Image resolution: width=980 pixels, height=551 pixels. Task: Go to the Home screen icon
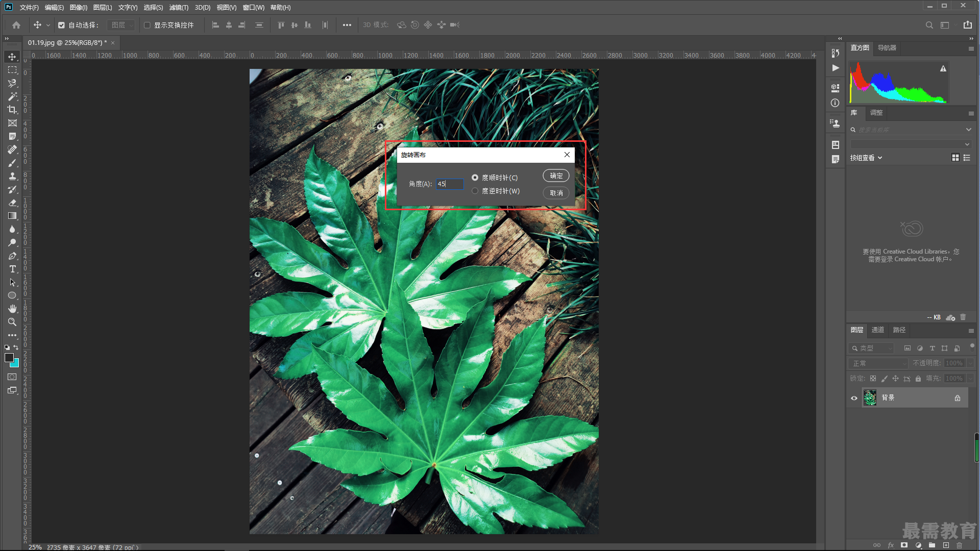click(x=16, y=25)
